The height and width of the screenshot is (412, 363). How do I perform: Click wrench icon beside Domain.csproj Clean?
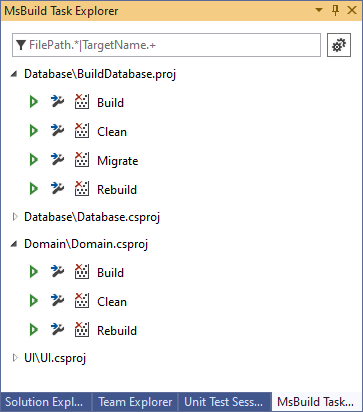(x=57, y=300)
